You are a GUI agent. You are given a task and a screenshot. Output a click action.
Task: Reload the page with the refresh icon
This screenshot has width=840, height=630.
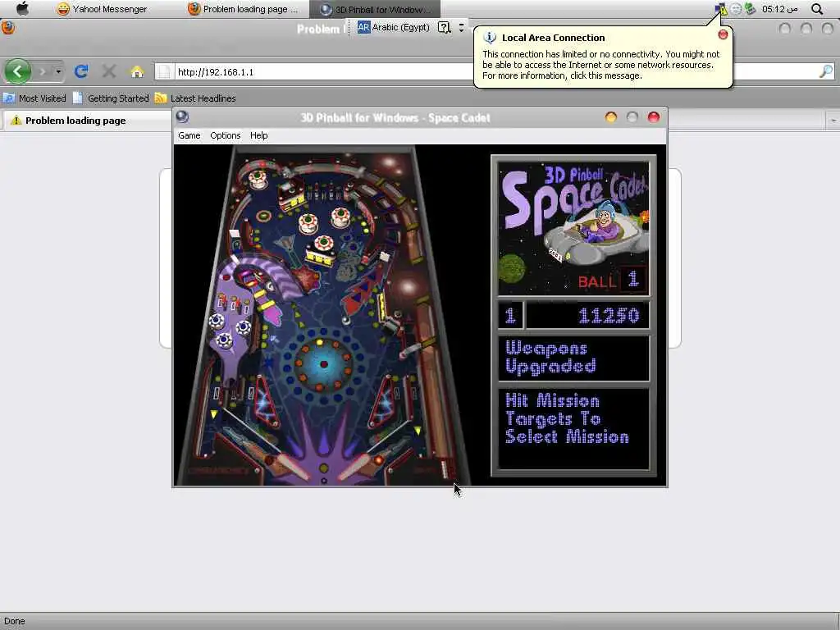81,71
